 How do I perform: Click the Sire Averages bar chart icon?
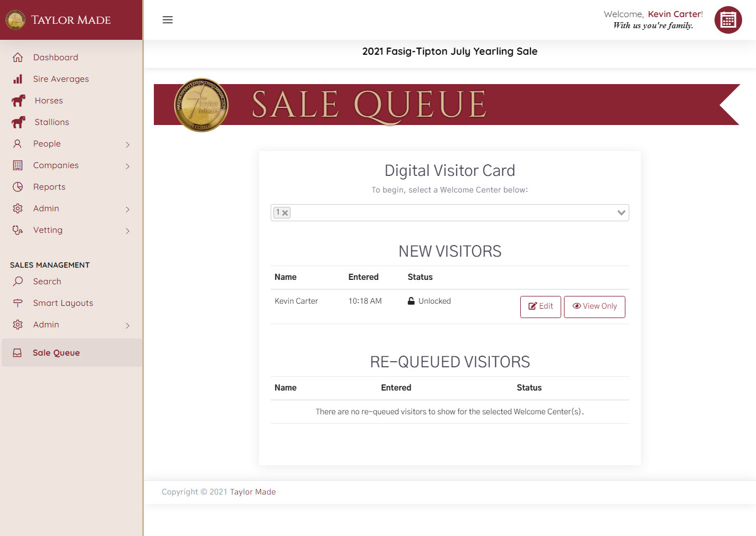click(x=18, y=79)
